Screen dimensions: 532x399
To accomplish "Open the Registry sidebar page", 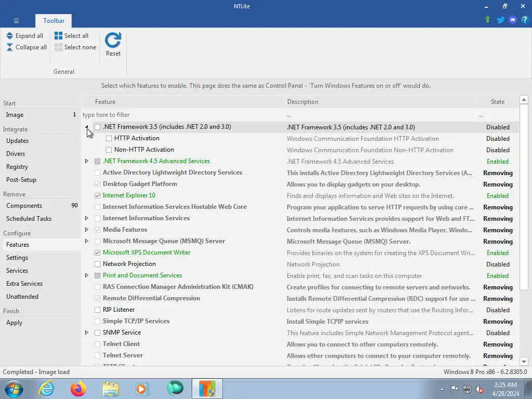I will [x=41, y=167].
